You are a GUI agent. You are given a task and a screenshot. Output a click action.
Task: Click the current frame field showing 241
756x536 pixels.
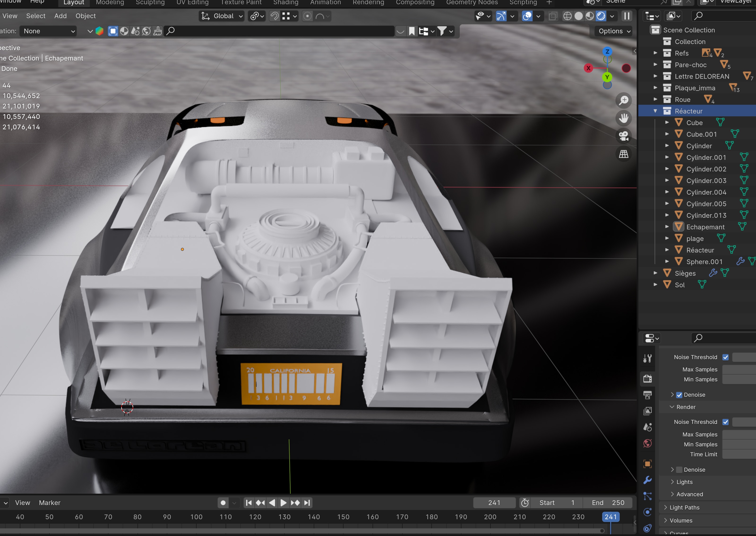494,503
